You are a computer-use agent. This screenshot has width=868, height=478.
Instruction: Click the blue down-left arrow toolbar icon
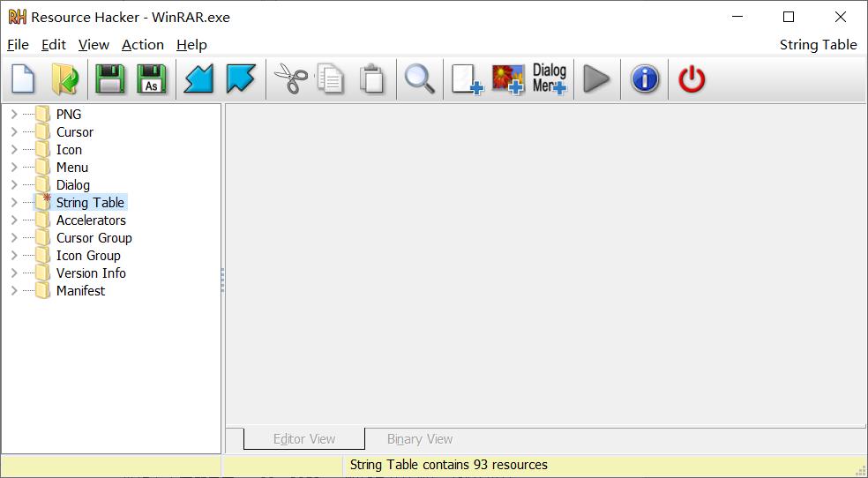tap(198, 79)
